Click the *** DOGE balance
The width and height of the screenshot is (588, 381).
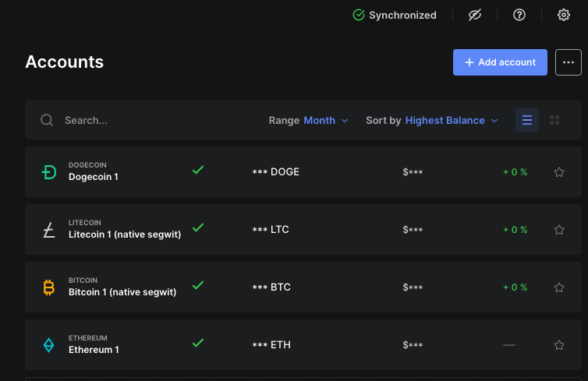(275, 172)
